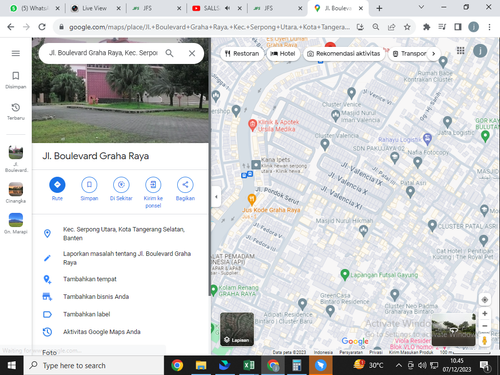
Task: Open Calculator from the taskbar
Action: (297, 366)
